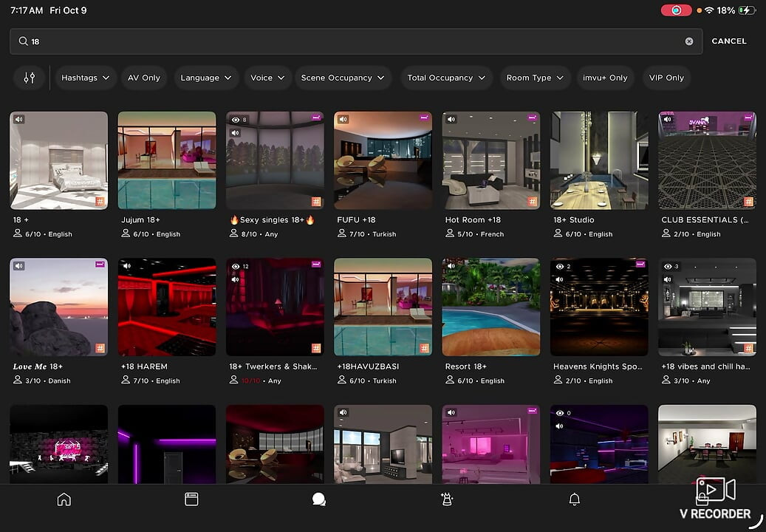766x532 pixels.
Task: Open the filter settings sliders icon
Action: (x=30, y=78)
